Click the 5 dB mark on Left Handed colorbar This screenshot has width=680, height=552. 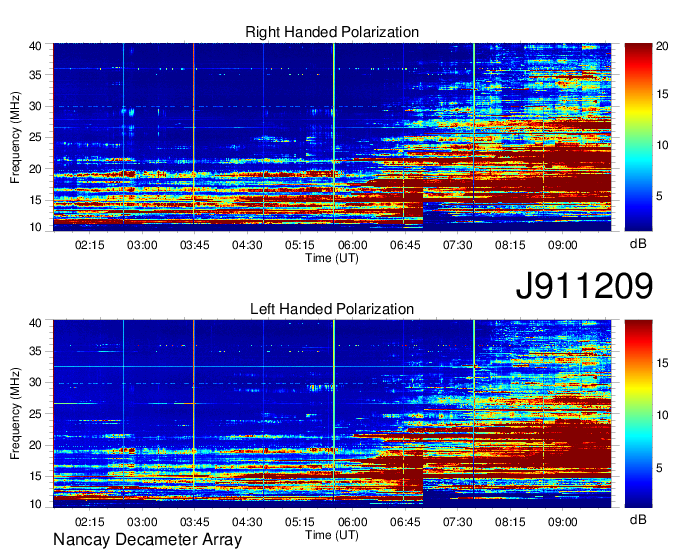point(659,468)
